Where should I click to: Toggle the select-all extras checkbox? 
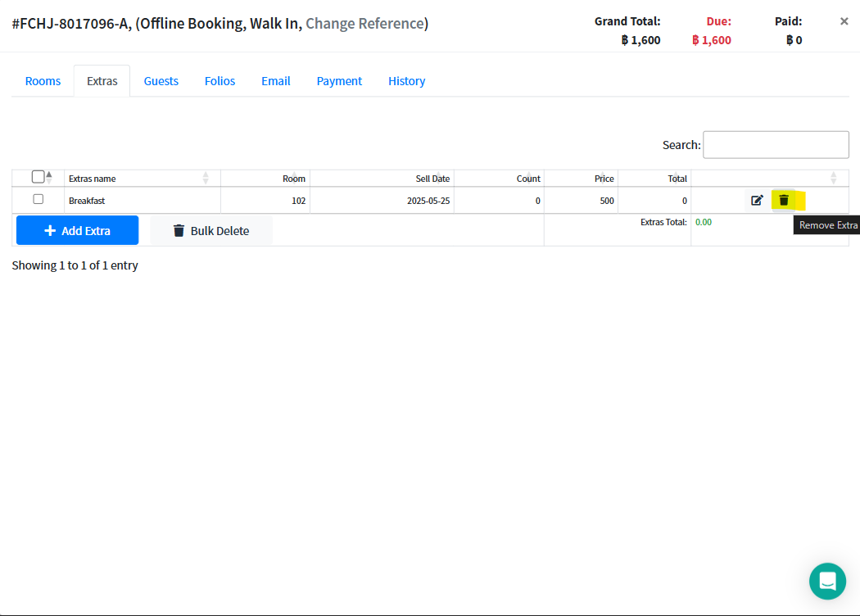(x=38, y=177)
